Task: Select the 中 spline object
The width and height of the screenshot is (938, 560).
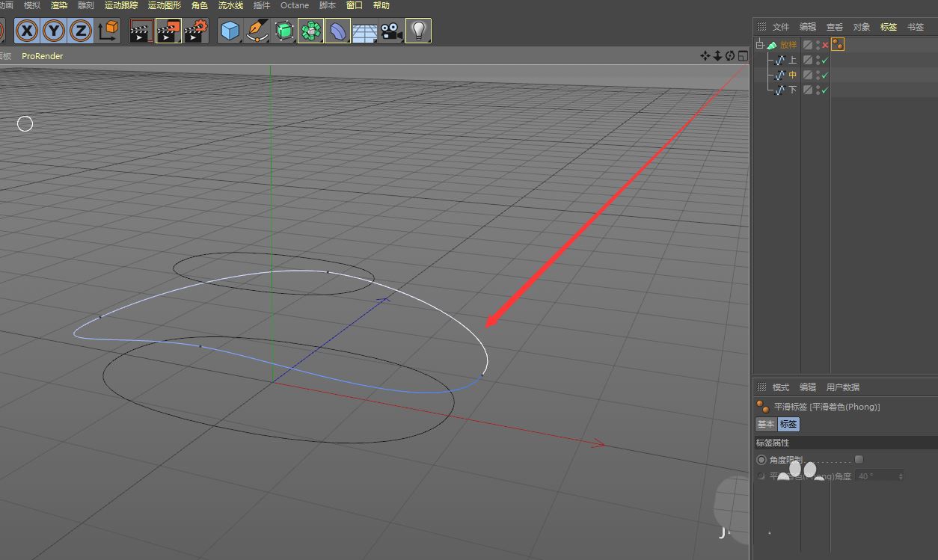Action: (793, 75)
